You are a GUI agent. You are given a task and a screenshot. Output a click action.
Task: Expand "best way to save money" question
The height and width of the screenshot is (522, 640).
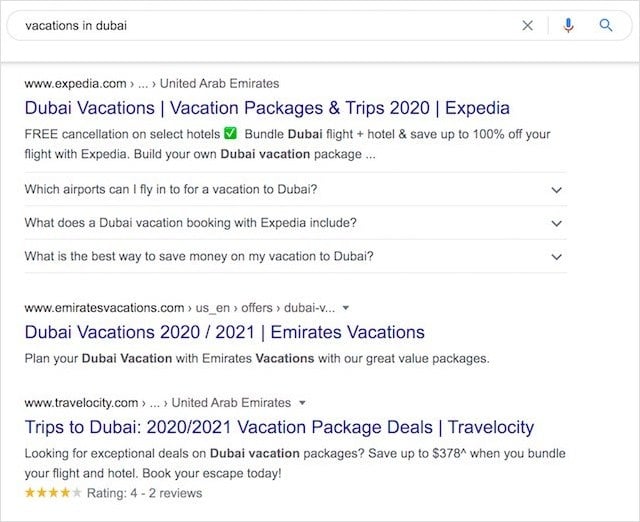tap(557, 256)
